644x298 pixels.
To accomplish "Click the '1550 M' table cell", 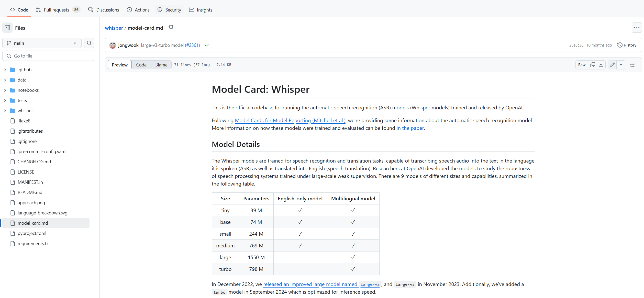I will (x=256, y=257).
